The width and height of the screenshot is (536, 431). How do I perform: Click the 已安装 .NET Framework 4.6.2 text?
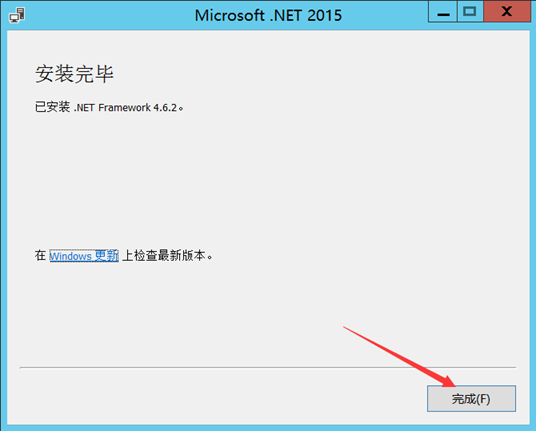click(109, 107)
